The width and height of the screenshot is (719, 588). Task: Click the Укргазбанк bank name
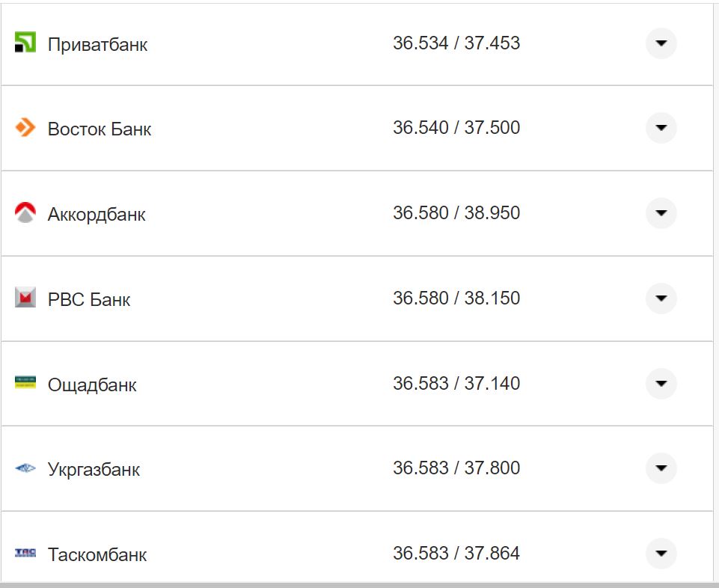coord(94,470)
